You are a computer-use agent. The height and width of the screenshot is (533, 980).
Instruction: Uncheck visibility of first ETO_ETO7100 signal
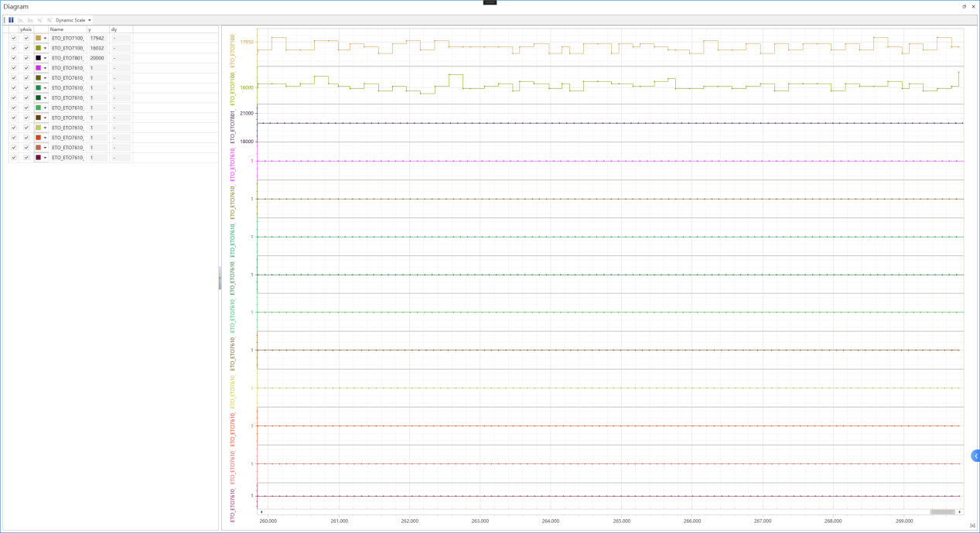pos(14,38)
